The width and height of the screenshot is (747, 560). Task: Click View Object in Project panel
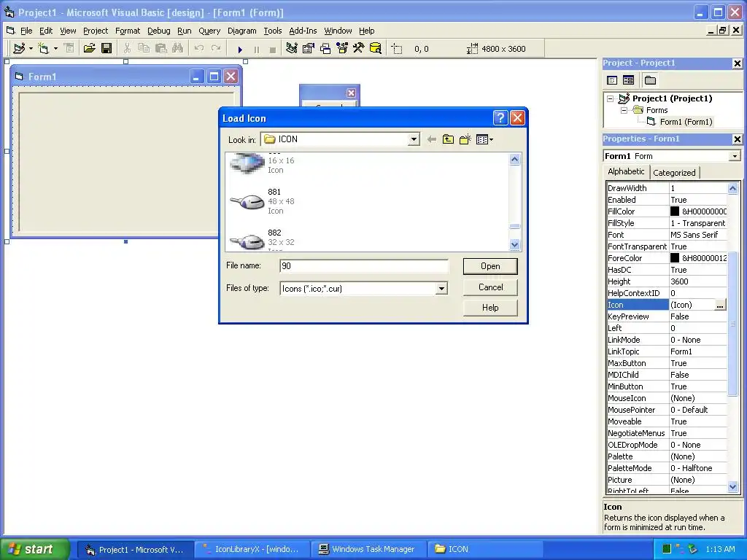(628, 80)
